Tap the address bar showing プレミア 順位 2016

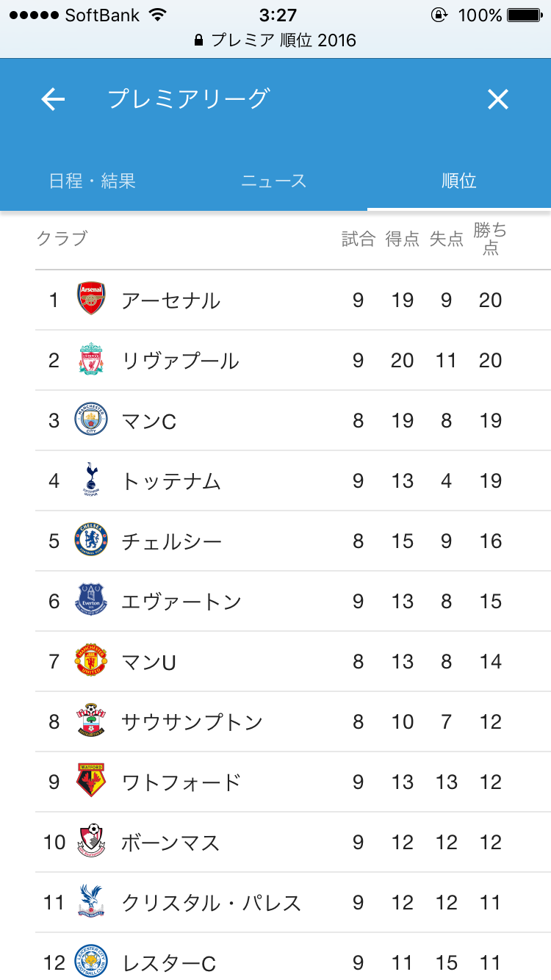click(275, 40)
